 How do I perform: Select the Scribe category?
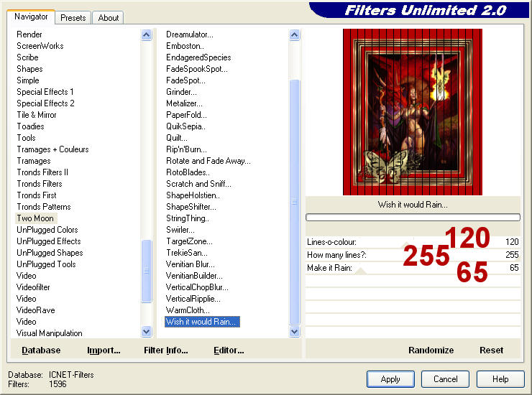[27, 57]
